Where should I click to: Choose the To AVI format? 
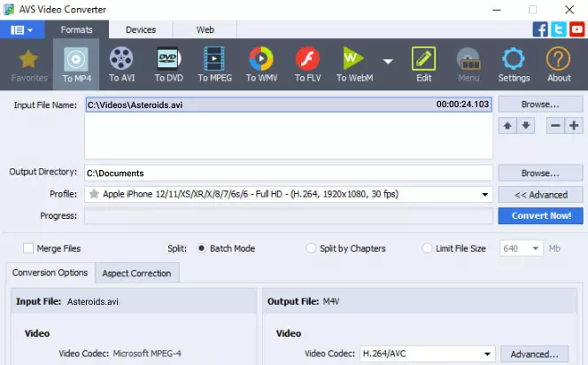point(121,65)
